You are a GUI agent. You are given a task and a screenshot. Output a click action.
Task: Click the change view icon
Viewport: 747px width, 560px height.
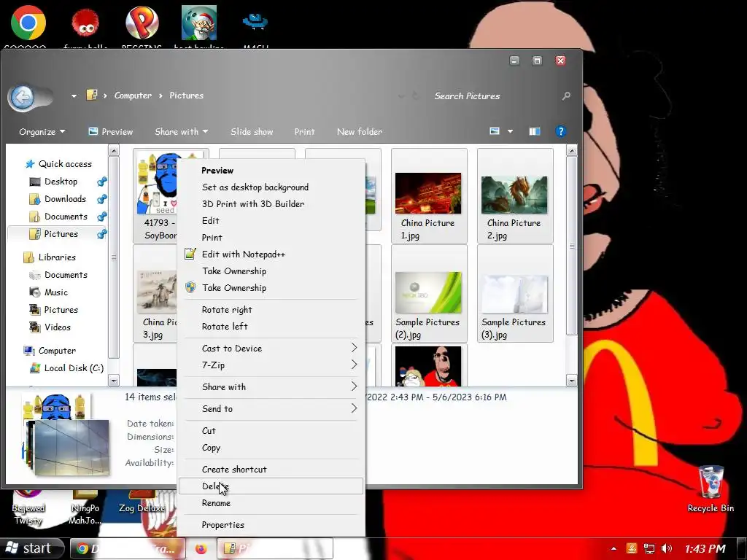click(495, 131)
